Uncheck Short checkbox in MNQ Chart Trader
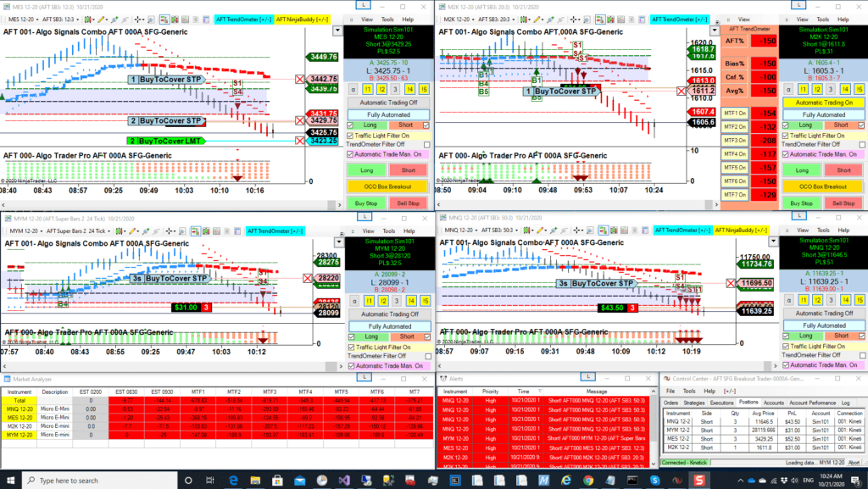The height and width of the screenshot is (489, 868). [862, 336]
